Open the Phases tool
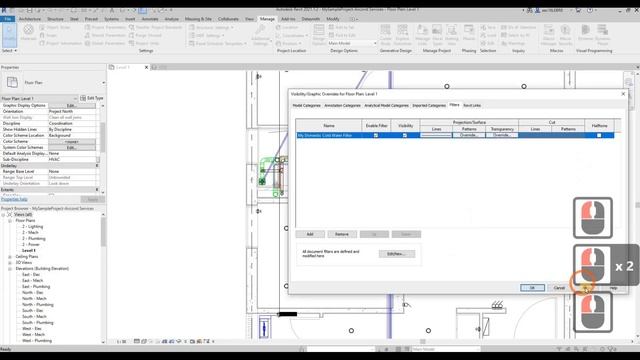640x360 pixels. (x=469, y=33)
